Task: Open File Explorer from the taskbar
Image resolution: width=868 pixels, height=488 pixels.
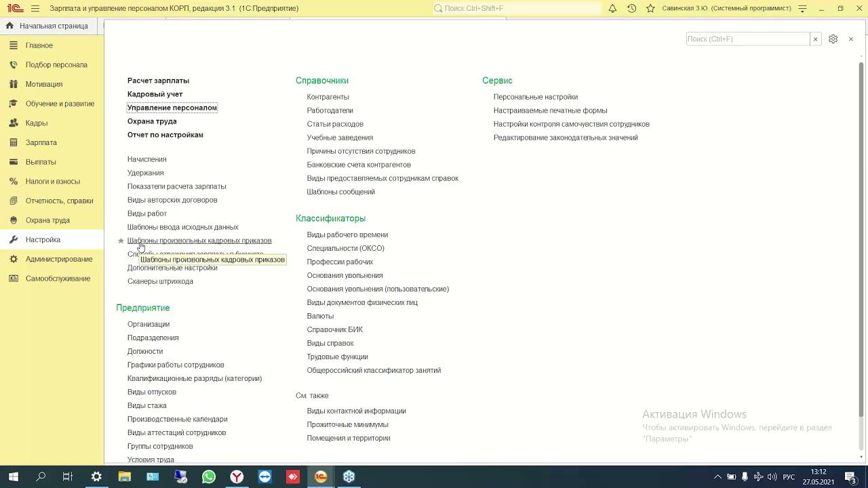Action: point(125,476)
